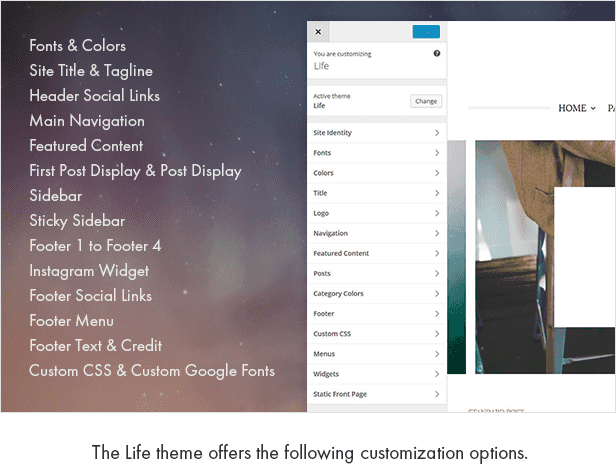Open the Fonts settings section
This screenshot has width=616, height=465.
pyautogui.click(x=376, y=153)
